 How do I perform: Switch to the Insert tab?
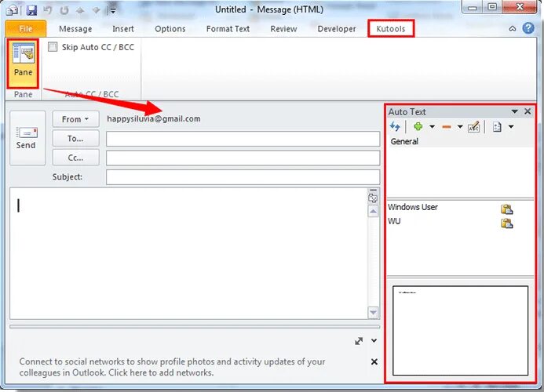pos(122,29)
